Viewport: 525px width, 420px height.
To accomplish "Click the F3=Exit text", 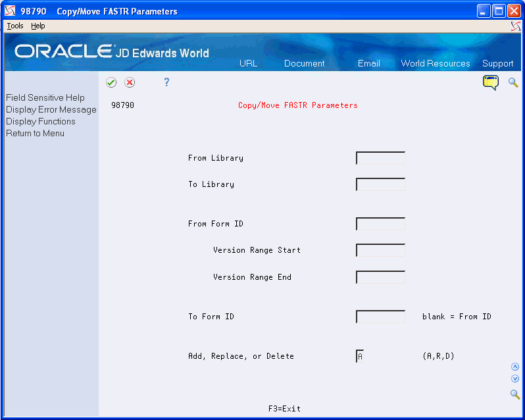I will (284, 409).
